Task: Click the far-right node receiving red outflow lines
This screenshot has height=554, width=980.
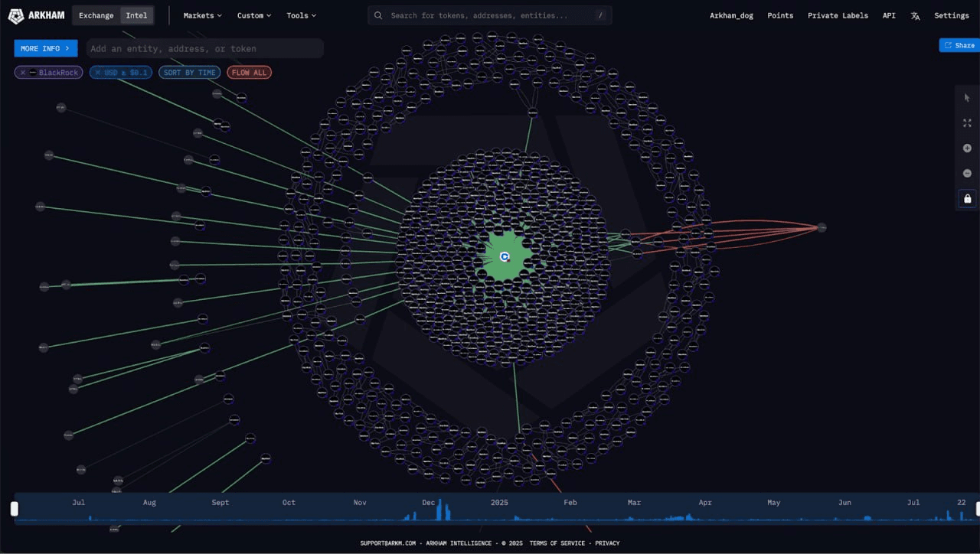Action: [x=822, y=227]
